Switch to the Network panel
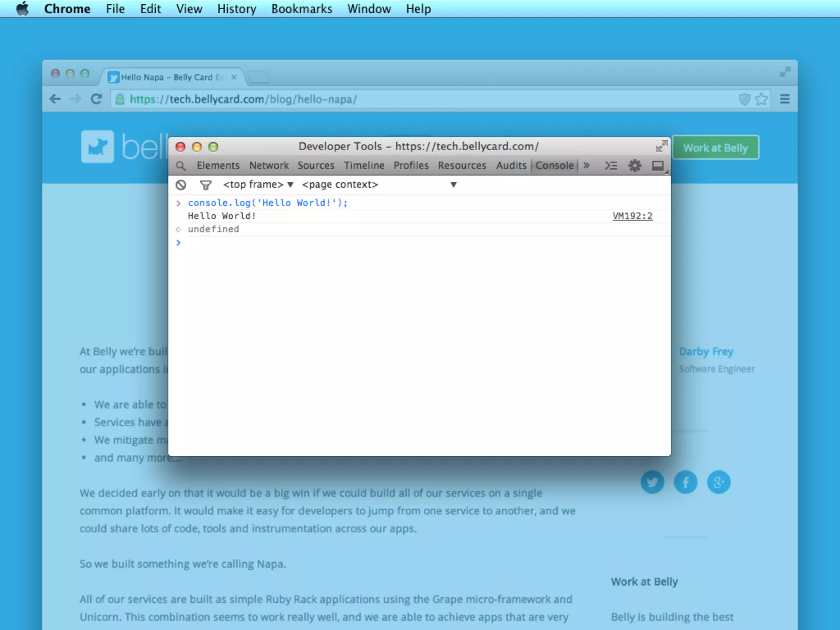The height and width of the screenshot is (630, 840). (x=269, y=165)
